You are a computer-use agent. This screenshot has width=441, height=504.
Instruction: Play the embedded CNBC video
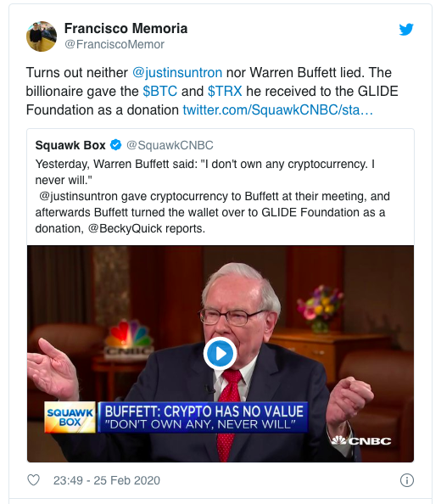pos(220,354)
